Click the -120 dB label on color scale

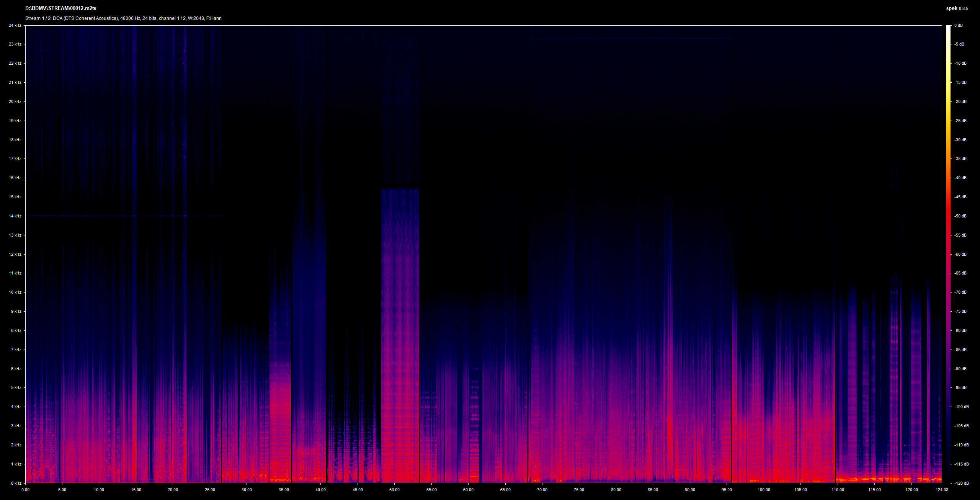pos(961,483)
